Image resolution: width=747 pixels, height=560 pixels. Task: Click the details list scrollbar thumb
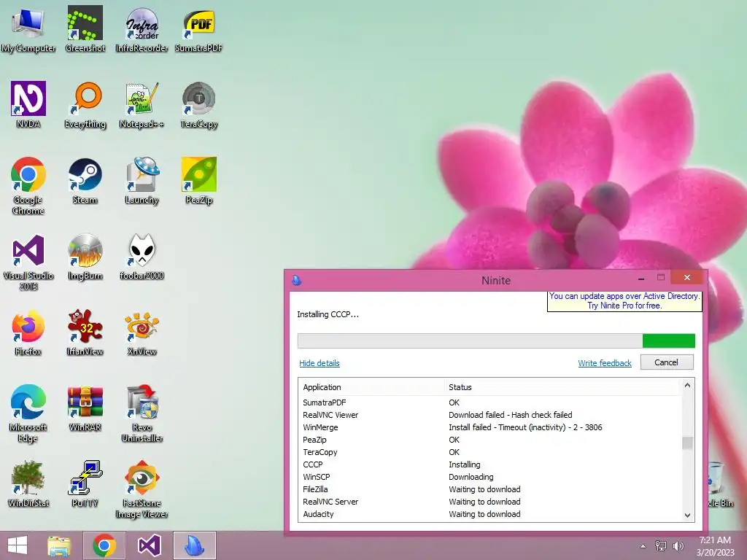pos(687,443)
